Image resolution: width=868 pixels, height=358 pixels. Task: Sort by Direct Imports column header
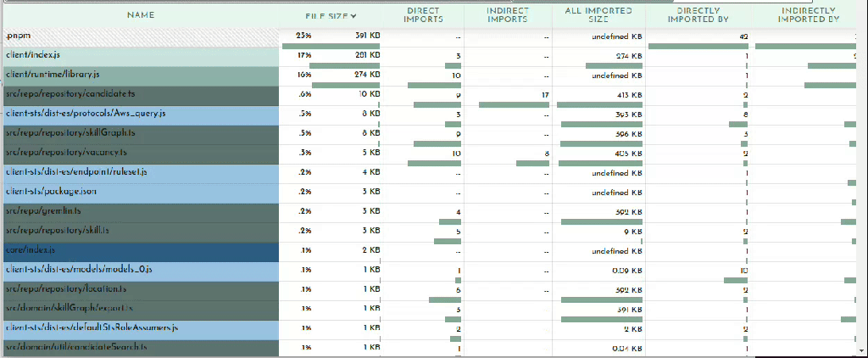(x=423, y=15)
